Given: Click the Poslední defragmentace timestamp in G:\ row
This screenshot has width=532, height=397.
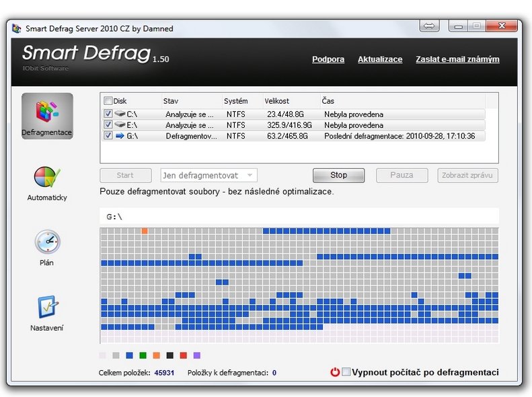Looking at the screenshot, I should (400, 136).
